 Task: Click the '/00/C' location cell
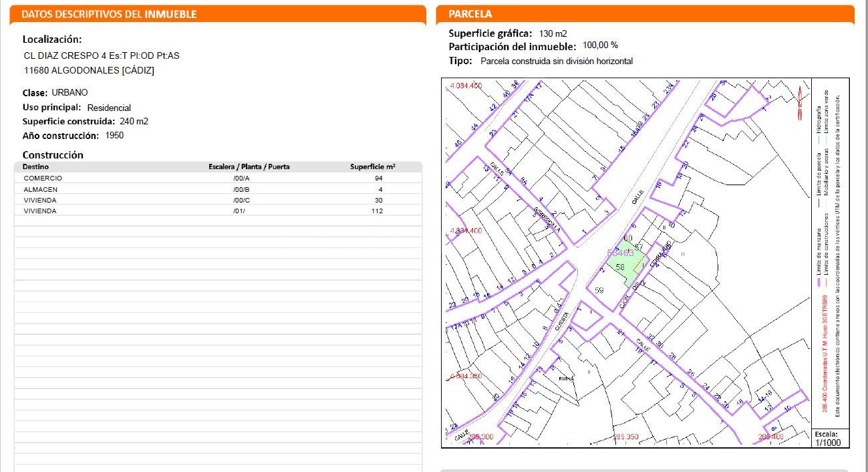click(x=241, y=200)
